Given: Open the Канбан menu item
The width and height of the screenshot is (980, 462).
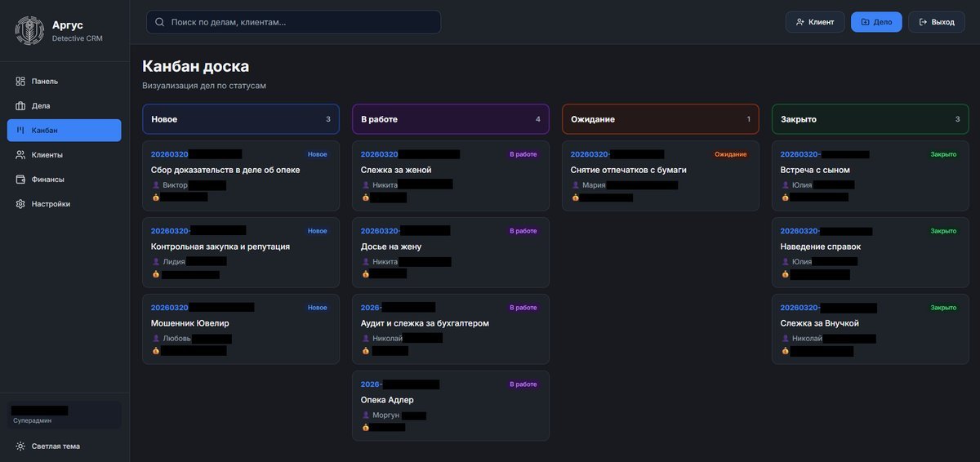Looking at the screenshot, I should (64, 131).
